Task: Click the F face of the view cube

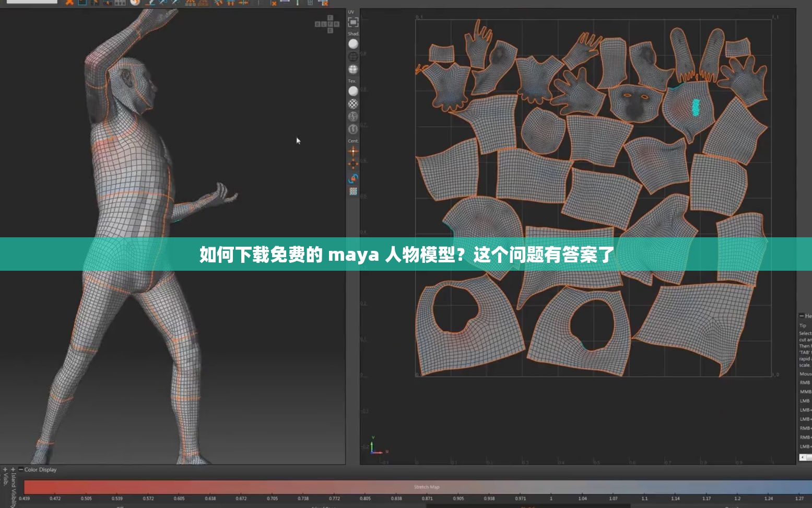Action: coord(331,24)
